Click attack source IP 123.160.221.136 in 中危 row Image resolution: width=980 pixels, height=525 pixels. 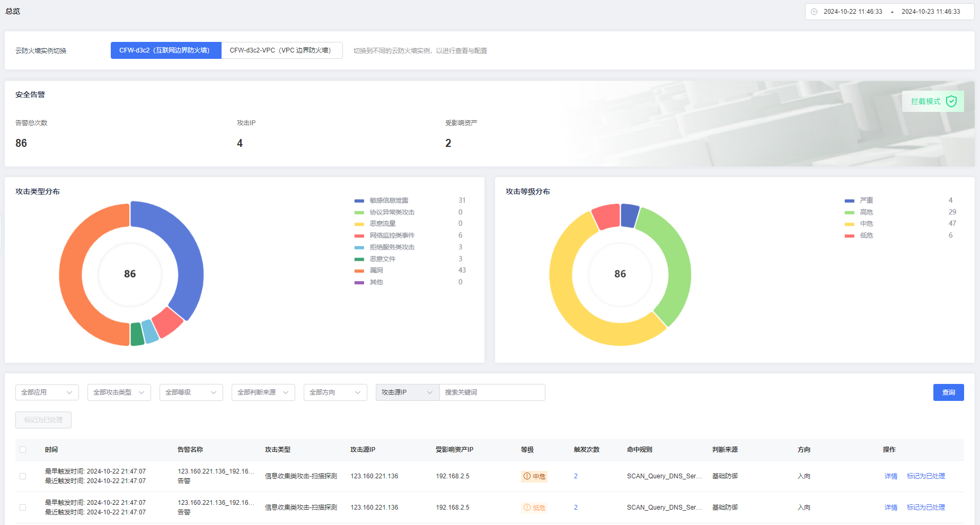(x=374, y=476)
